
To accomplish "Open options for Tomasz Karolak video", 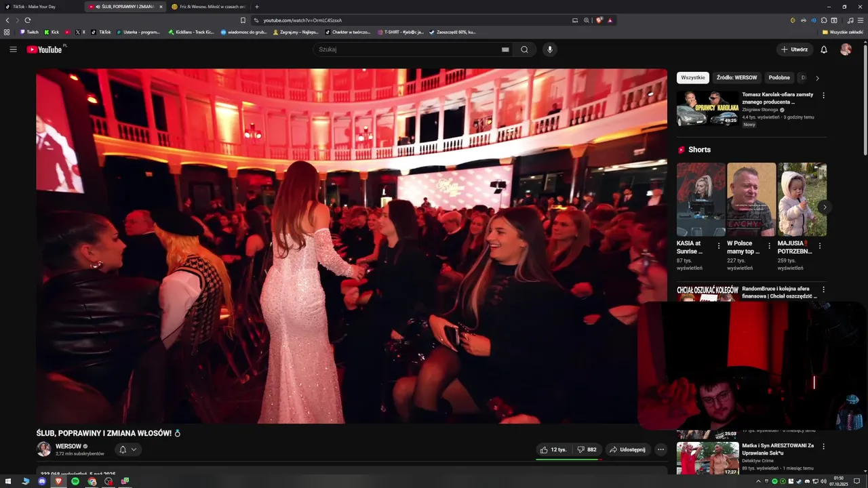I will click(x=823, y=96).
